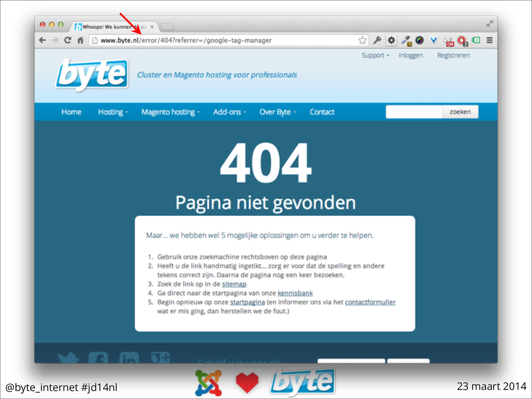The width and height of the screenshot is (532, 399).
Task: Open the red magnifier extension icon
Action: click(x=462, y=41)
